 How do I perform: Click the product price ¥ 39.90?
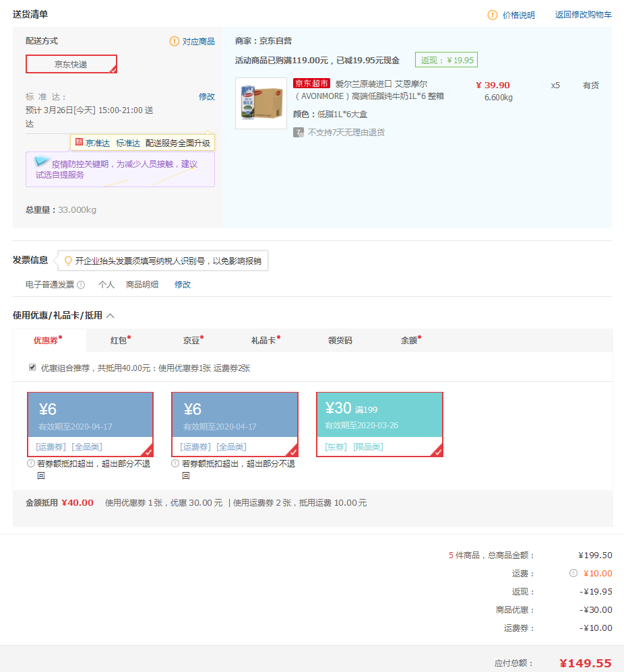493,85
